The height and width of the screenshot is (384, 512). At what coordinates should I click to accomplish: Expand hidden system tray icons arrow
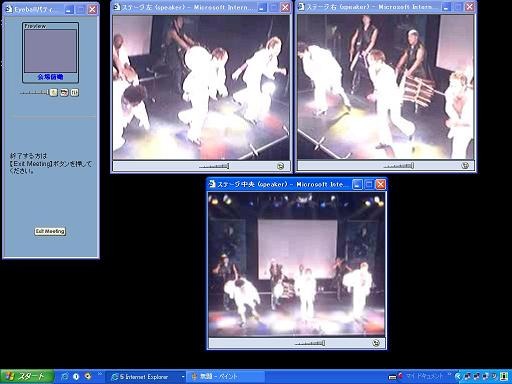[x=458, y=377]
